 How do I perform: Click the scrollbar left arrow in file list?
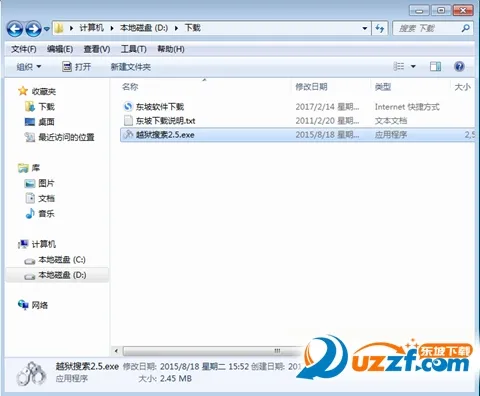pyautogui.click(x=116, y=351)
